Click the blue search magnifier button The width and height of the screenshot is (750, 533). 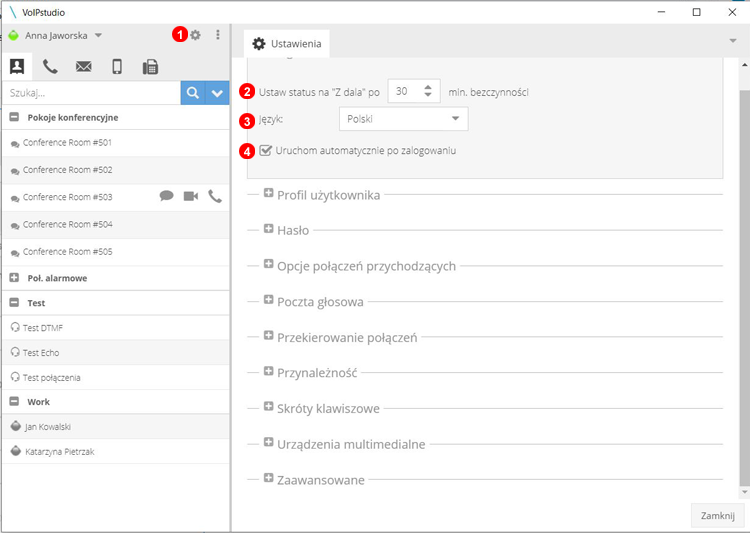[192, 93]
